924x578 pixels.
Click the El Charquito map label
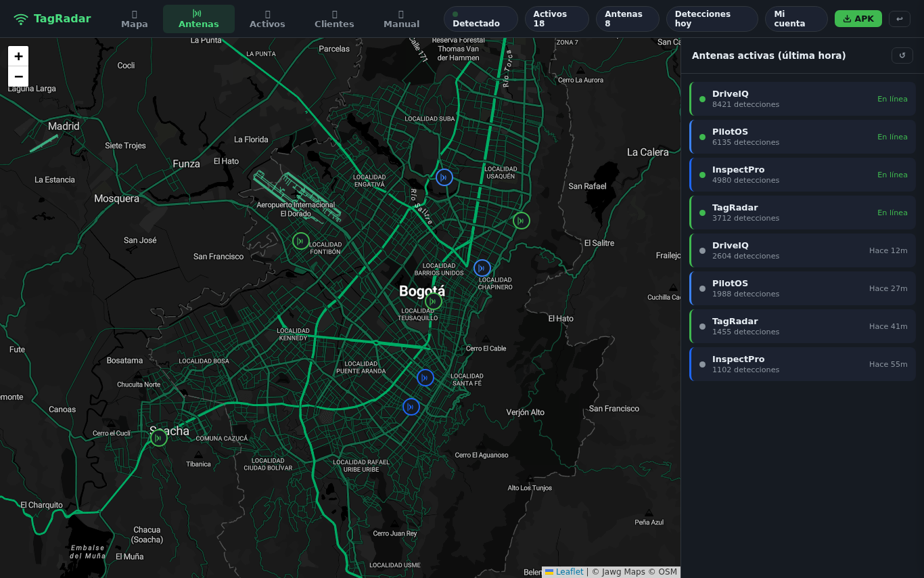pyautogui.click(x=41, y=505)
